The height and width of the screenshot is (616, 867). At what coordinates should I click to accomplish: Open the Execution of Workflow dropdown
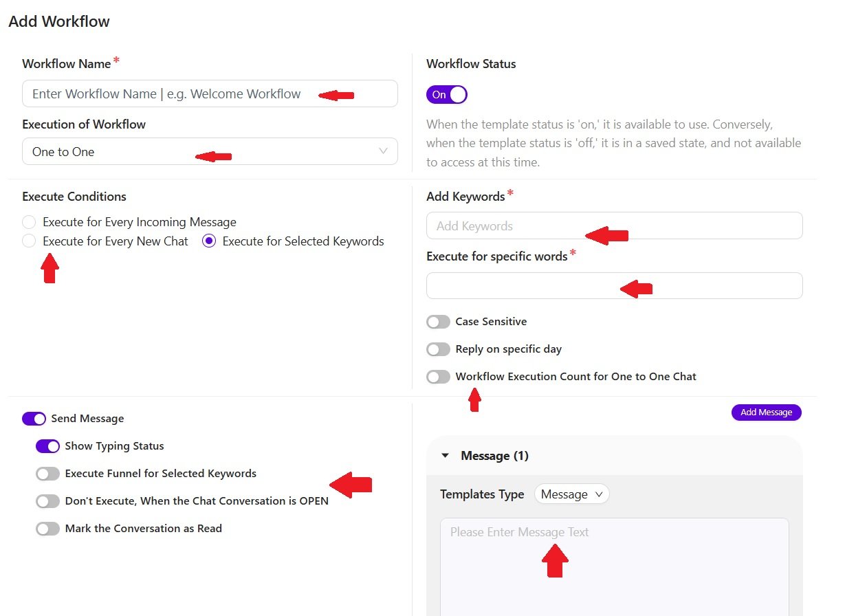(x=210, y=151)
